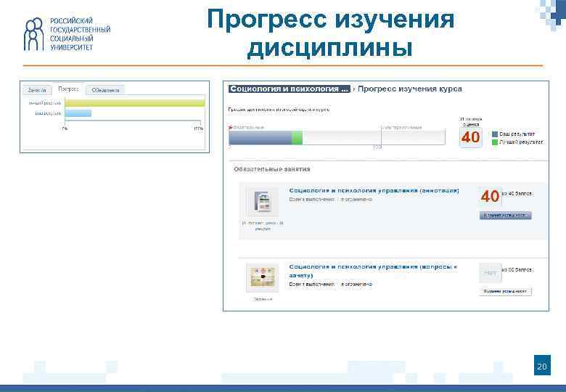Click the white history button for вопросы к зачету
566x392 pixels.
[x=505, y=291]
